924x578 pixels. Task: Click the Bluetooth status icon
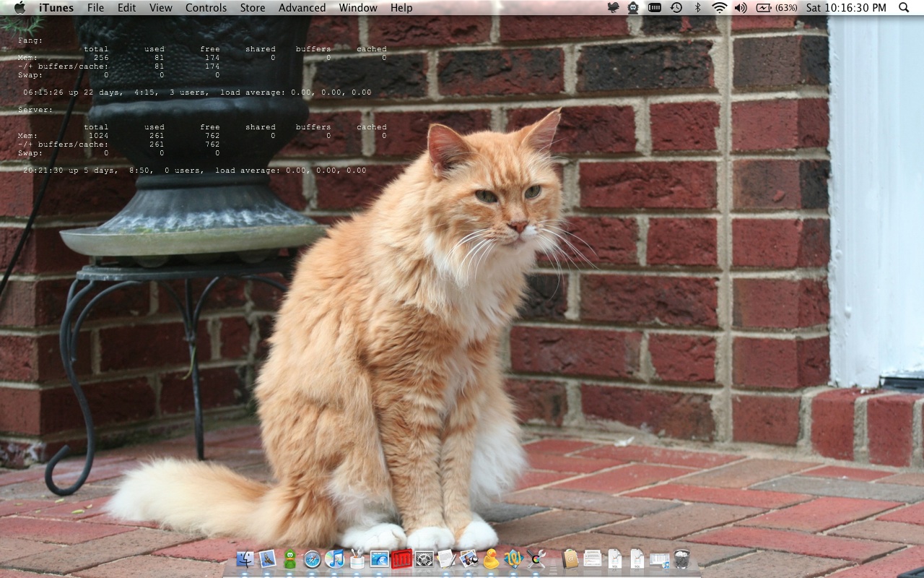(697, 7)
